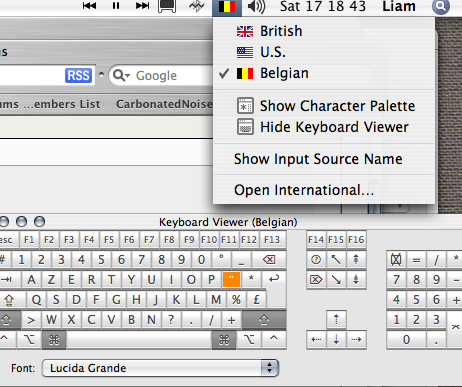
Task: Open the volume control in menu bar
Action: click(x=256, y=6)
